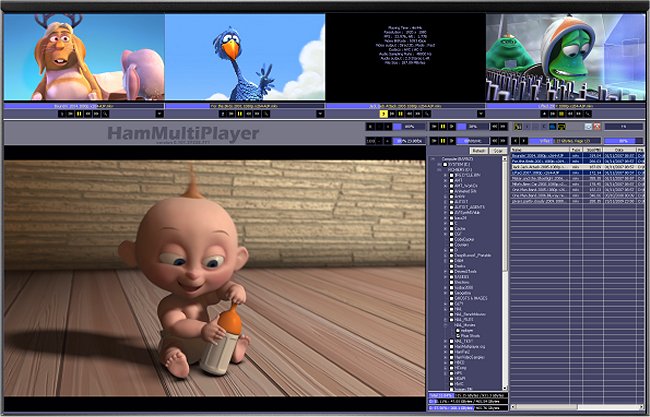Click the folder tree scrollbar down arrow
The width and height of the screenshot is (650, 417).
[505, 388]
